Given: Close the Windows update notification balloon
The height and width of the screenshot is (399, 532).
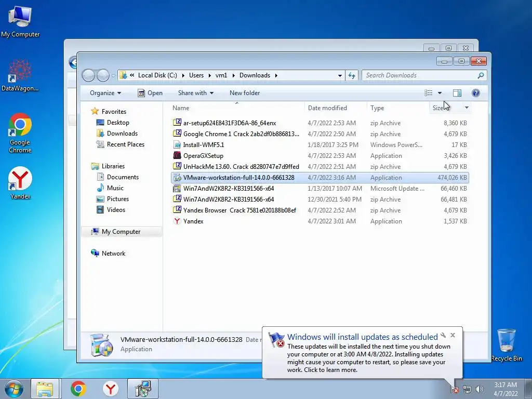Looking at the screenshot, I should coord(453,335).
